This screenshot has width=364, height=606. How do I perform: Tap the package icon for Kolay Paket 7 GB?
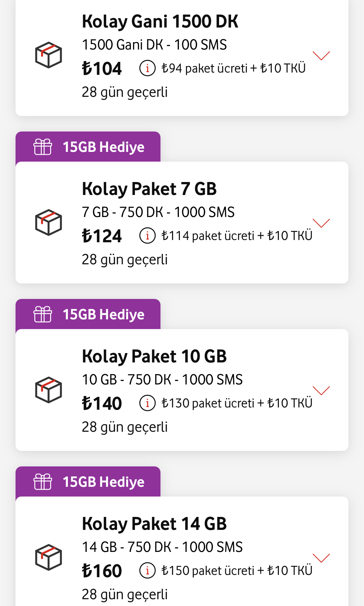coord(49,223)
